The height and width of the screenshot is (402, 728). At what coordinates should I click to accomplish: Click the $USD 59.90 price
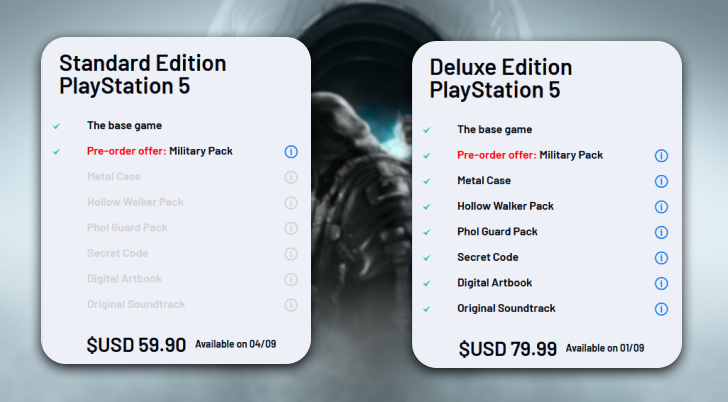tap(137, 345)
